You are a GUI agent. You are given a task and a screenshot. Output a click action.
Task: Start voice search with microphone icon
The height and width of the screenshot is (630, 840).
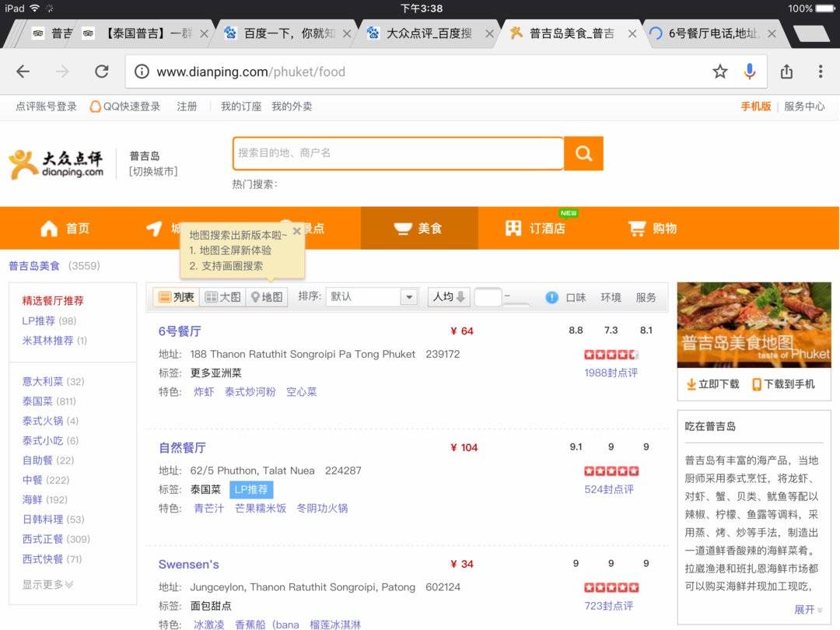coord(750,72)
